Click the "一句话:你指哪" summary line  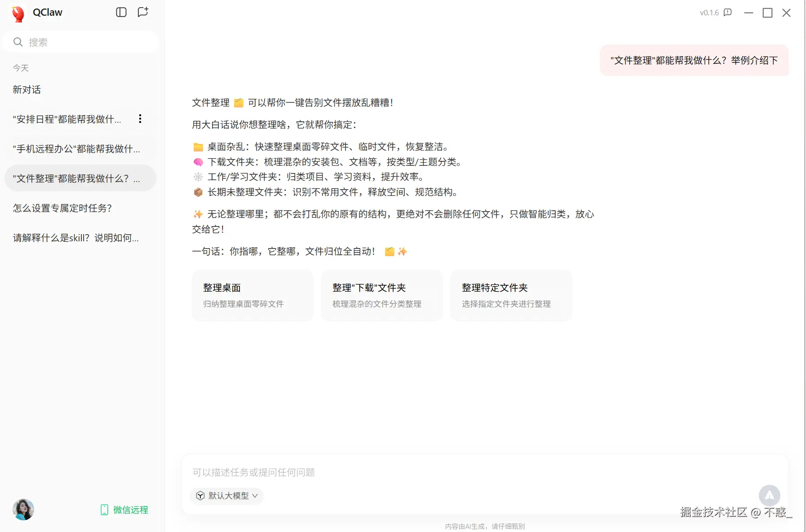pos(300,251)
